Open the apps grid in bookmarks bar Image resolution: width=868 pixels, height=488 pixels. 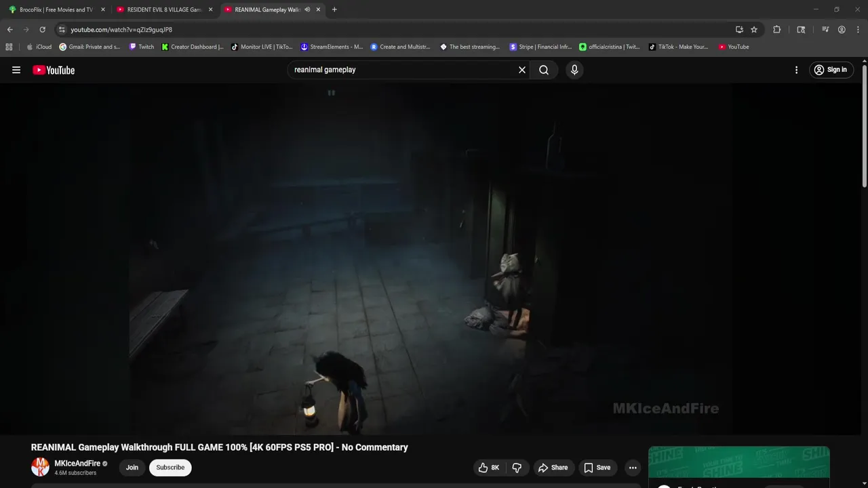pos(9,47)
